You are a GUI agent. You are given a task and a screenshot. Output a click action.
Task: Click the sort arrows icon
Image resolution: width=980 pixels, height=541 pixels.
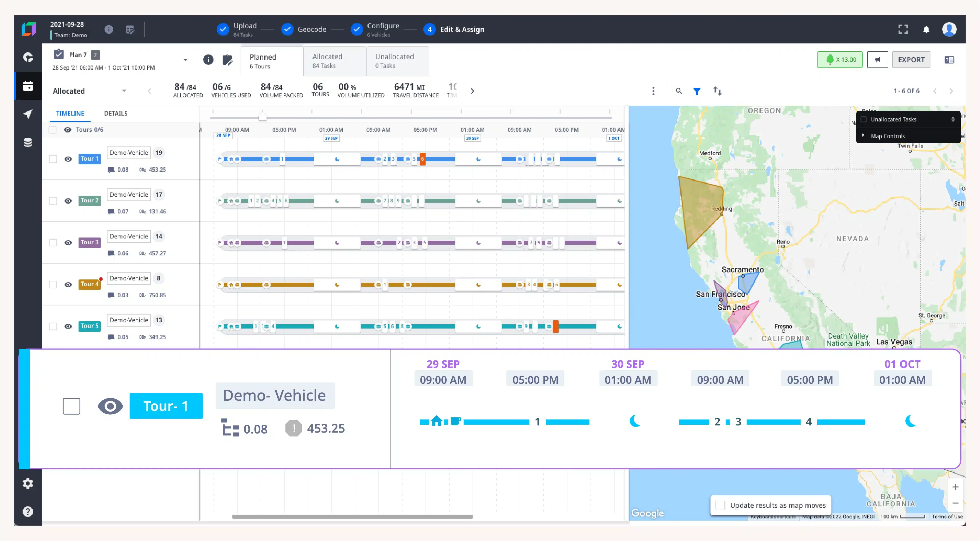pos(717,91)
